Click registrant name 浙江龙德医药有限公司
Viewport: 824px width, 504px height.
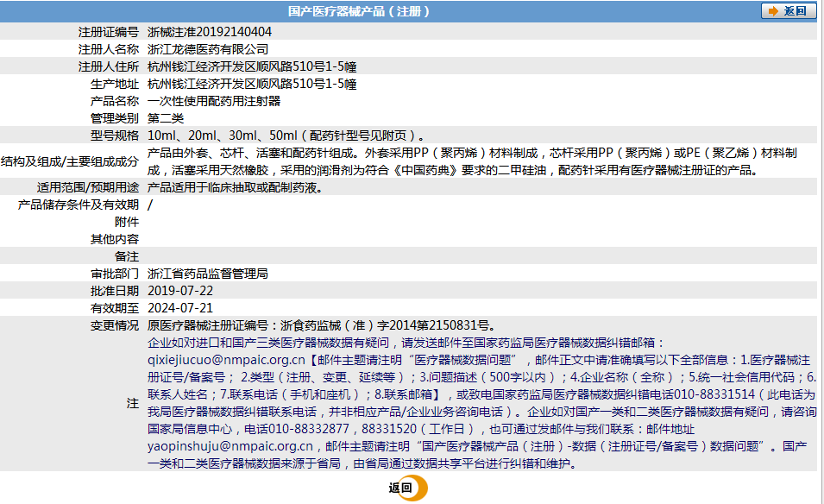click(x=208, y=49)
